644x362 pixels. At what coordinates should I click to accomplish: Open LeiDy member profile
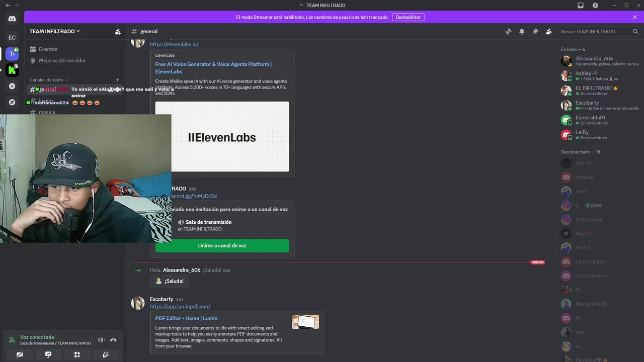tap(600, 134)
